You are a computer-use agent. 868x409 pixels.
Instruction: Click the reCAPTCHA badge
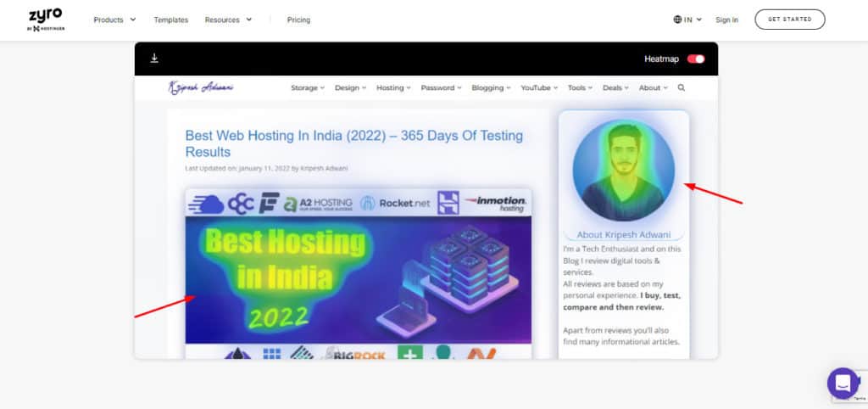(862, 387)
